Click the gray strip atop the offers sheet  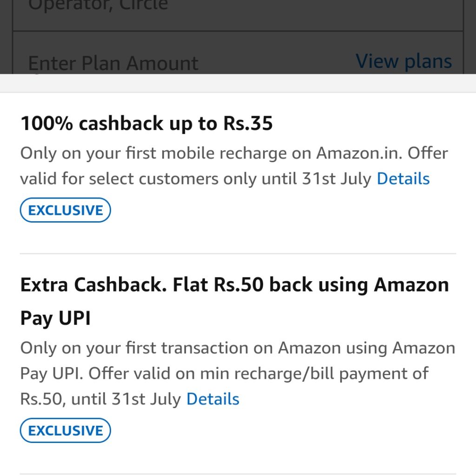[x=238, y=83]
